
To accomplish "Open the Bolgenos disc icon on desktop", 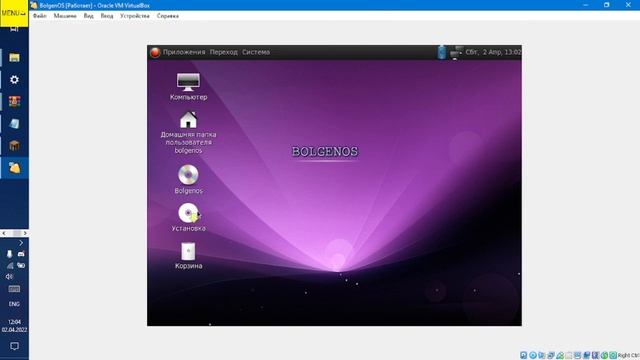I will (x=188, y=179).
